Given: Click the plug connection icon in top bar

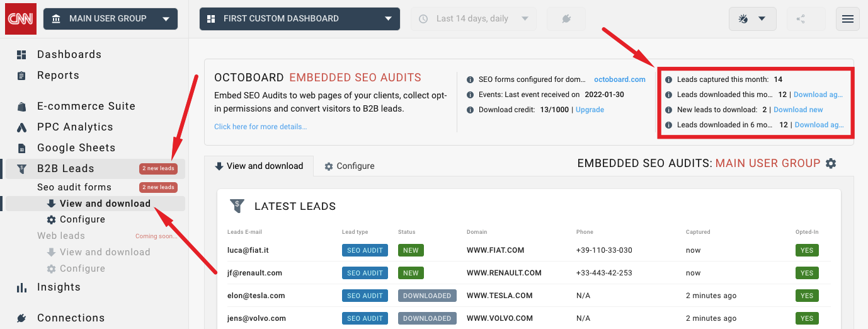Looking at the screenshot, I should point(566,19).
